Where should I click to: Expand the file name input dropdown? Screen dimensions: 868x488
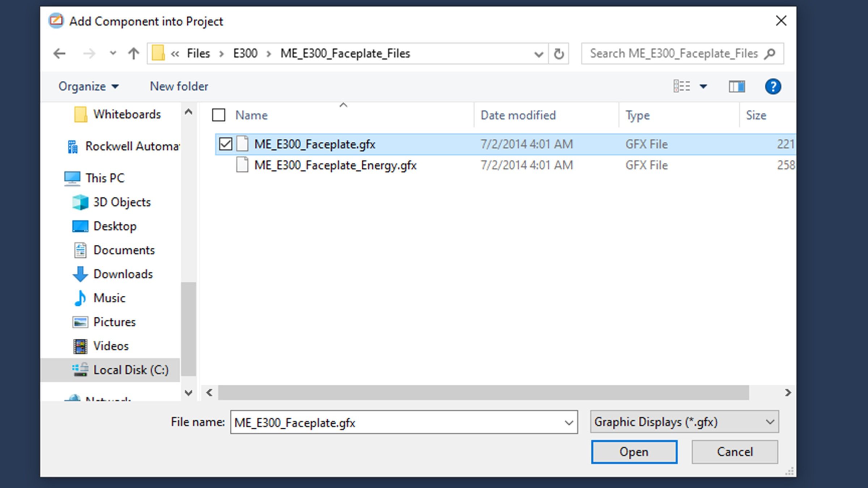pos(569,423)
